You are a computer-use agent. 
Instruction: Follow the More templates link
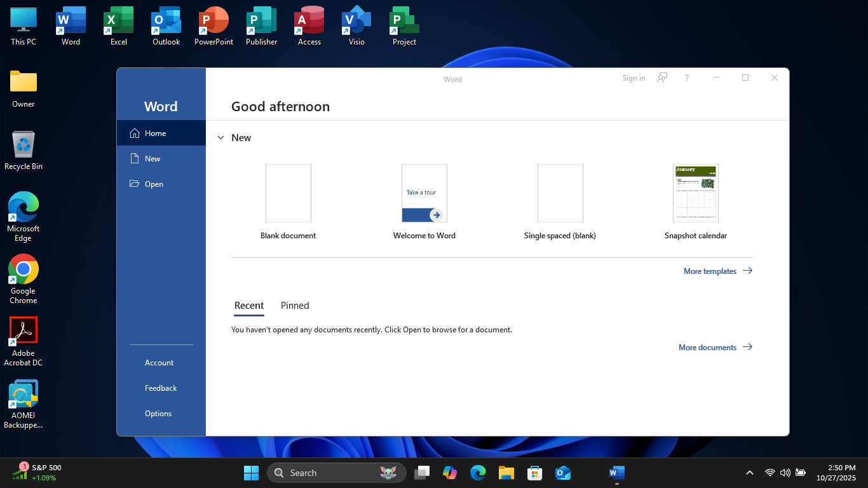pyautogui.click(x=717, y=271)
